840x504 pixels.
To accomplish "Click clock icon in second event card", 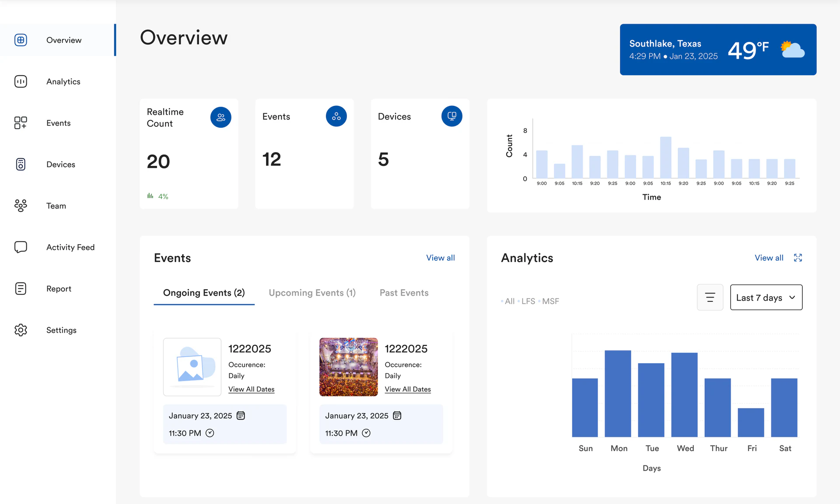I will coord(366,433).
